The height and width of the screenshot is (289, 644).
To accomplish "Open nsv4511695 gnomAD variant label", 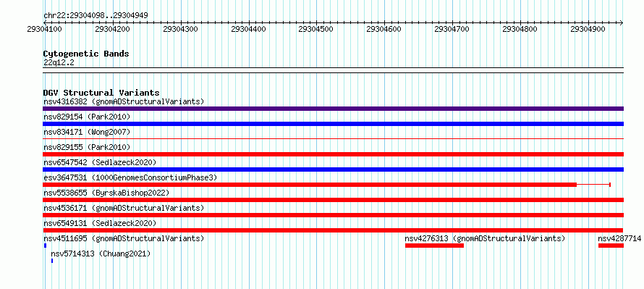I will pos(124,238).
